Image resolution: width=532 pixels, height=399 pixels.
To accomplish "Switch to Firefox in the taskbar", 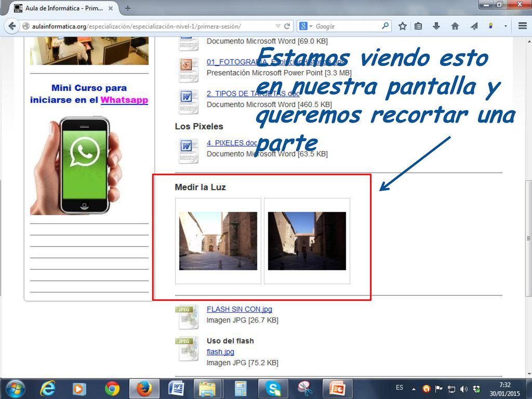I will point(144,389).
